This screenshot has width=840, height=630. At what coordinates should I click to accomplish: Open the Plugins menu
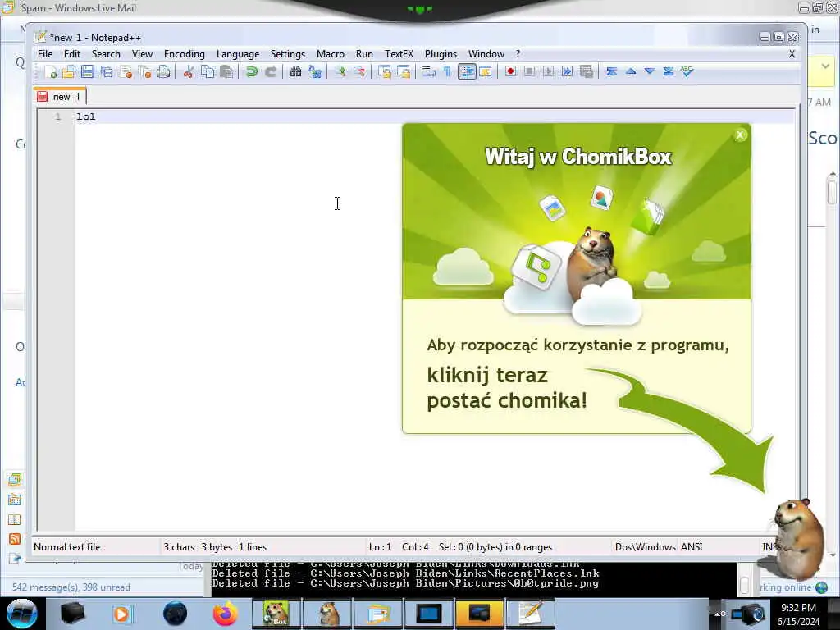(441, 54)
